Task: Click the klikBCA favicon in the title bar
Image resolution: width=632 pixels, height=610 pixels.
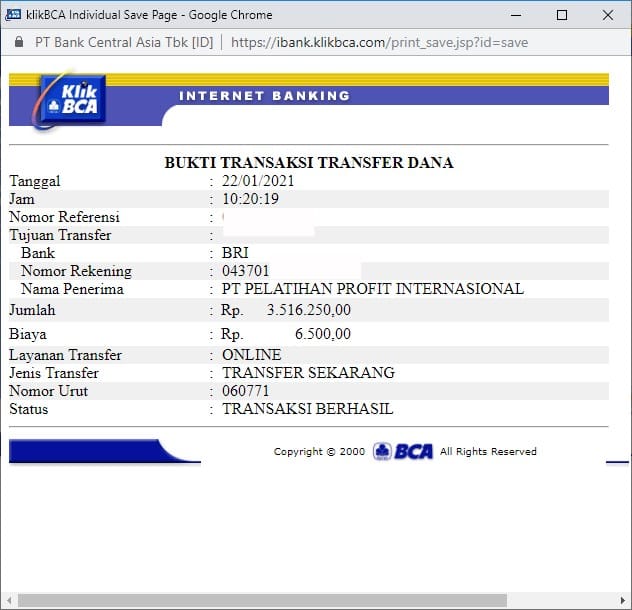Action: (x=13, y=15)
